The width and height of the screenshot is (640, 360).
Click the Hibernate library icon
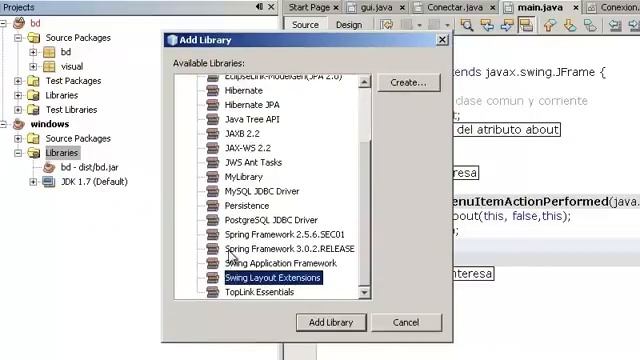pos(213,91)
